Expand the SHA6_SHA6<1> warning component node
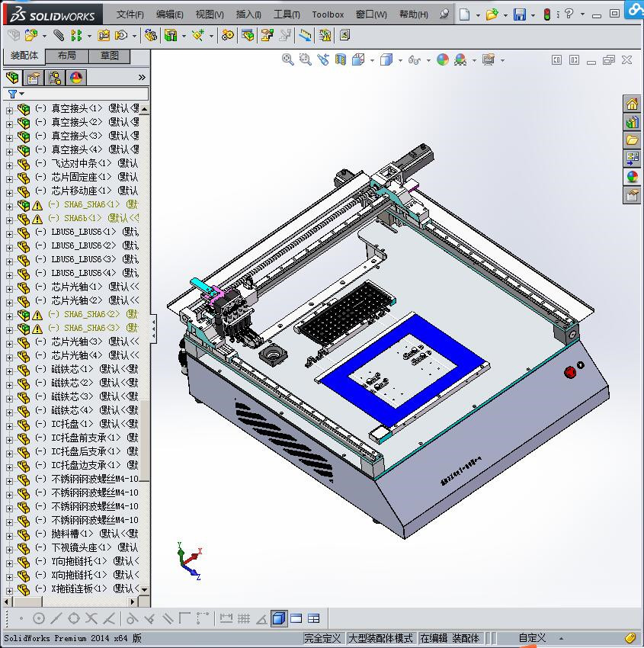Image resolution: width=644 pixels, height=648 pixels. click(9, 207)
